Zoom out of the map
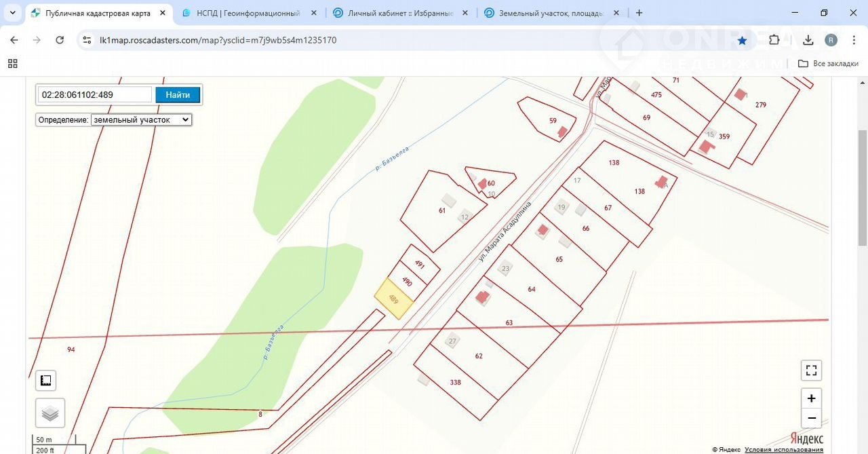Image resolution: width=868 pixels, height=454 pixels. click(x=811, y=418)
